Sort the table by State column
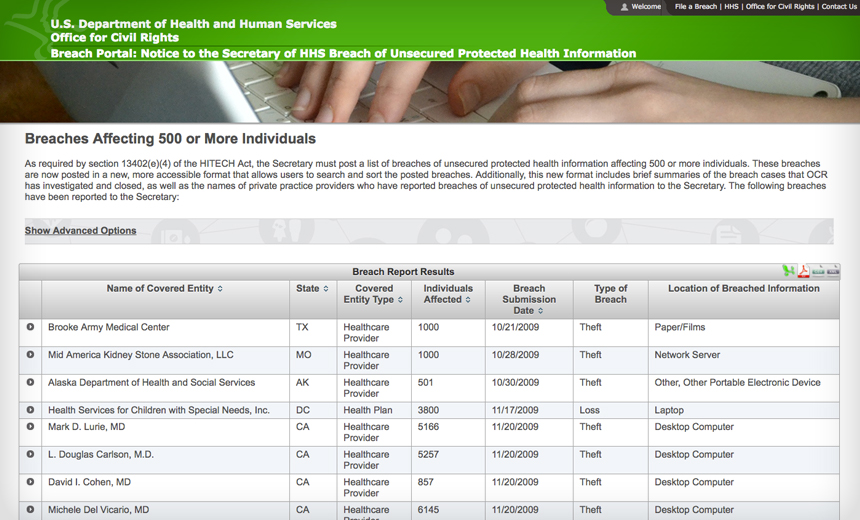Viewport: 860px width, 520px height. tap(326, 289)
